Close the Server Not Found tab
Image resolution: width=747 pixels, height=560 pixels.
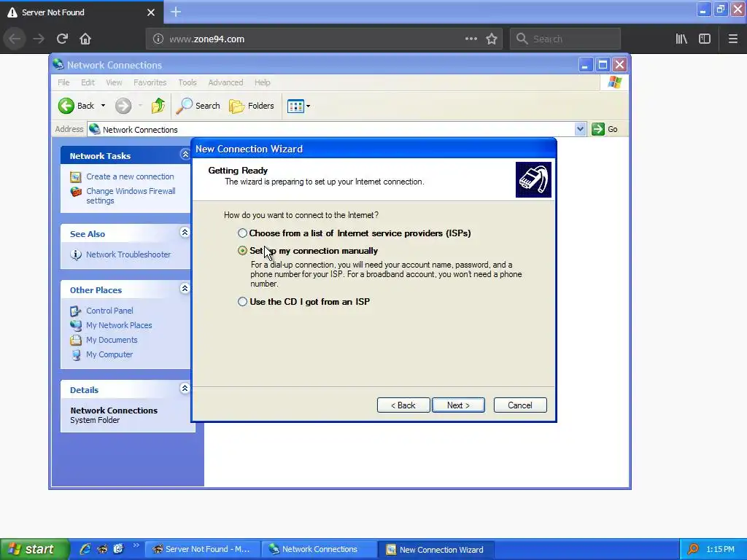point(151,12)
